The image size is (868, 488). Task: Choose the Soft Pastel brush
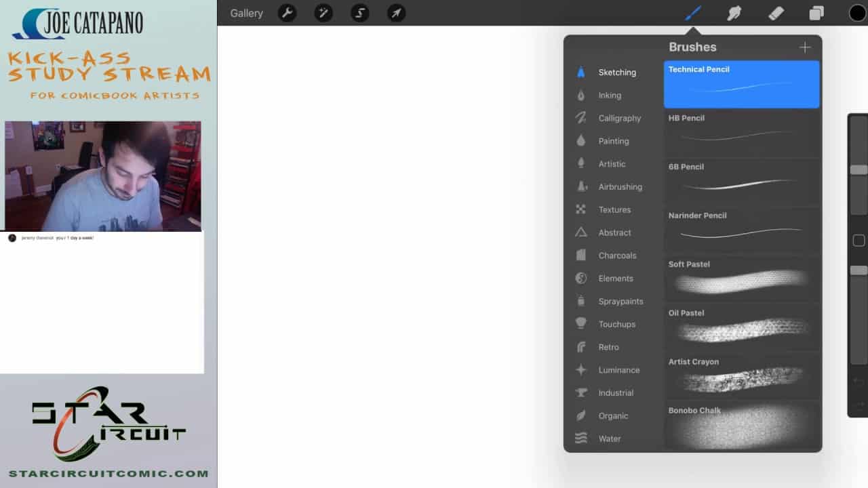[x=741, y=279]
